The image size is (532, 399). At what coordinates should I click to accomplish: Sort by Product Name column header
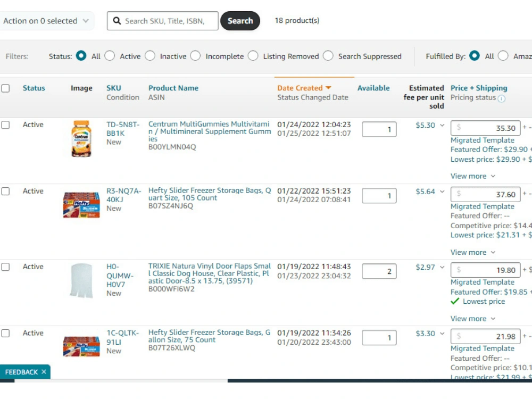coord(173,88)
